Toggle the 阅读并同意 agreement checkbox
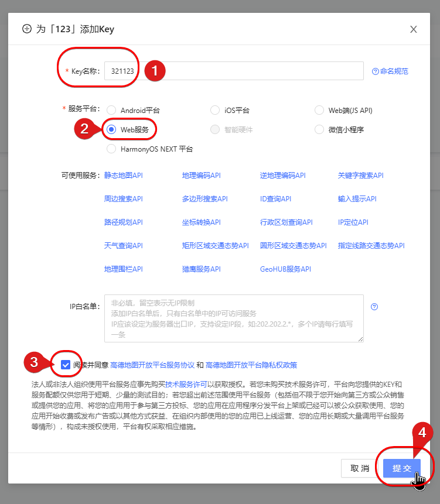This screenshot has height=504, width=440. click(66, 365)
